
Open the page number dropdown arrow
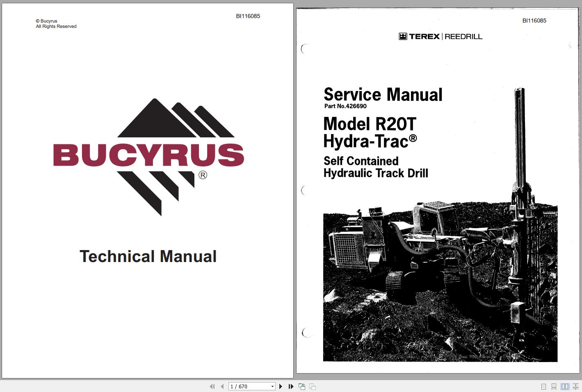point(272,386)
